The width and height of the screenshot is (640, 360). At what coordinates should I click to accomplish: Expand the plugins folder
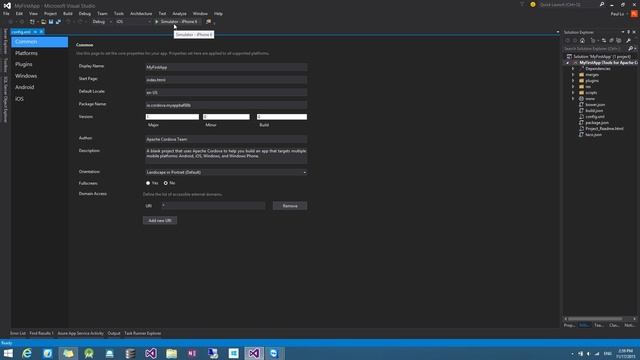(x=573, y=81)
